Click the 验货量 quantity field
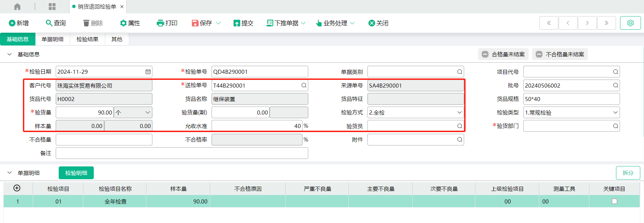The image size is (644, 223). [85, 113]
